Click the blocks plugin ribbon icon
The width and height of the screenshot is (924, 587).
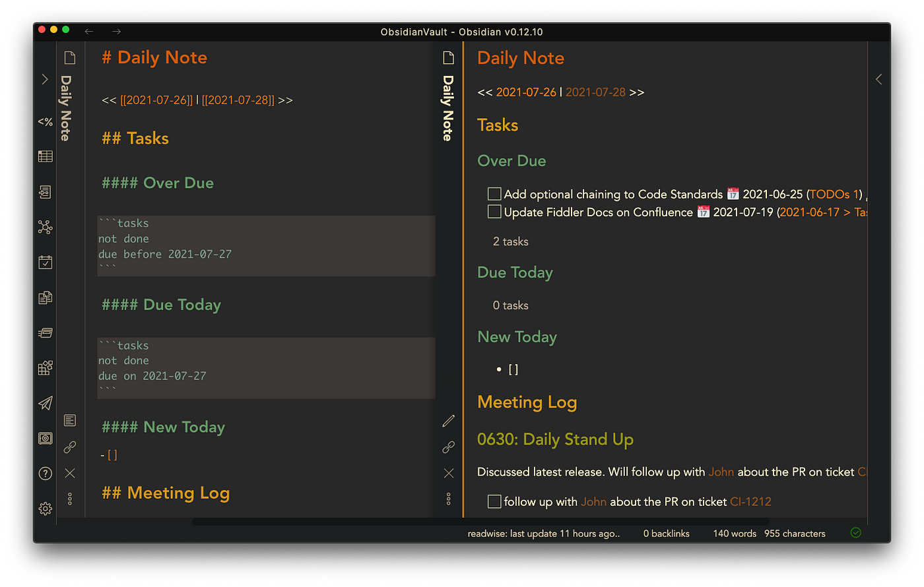click(x=45, y=368)
